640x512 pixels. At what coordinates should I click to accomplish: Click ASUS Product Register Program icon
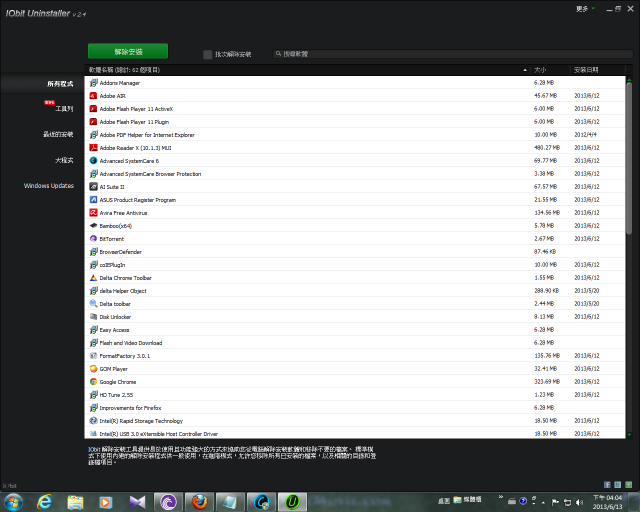point(93,200)
